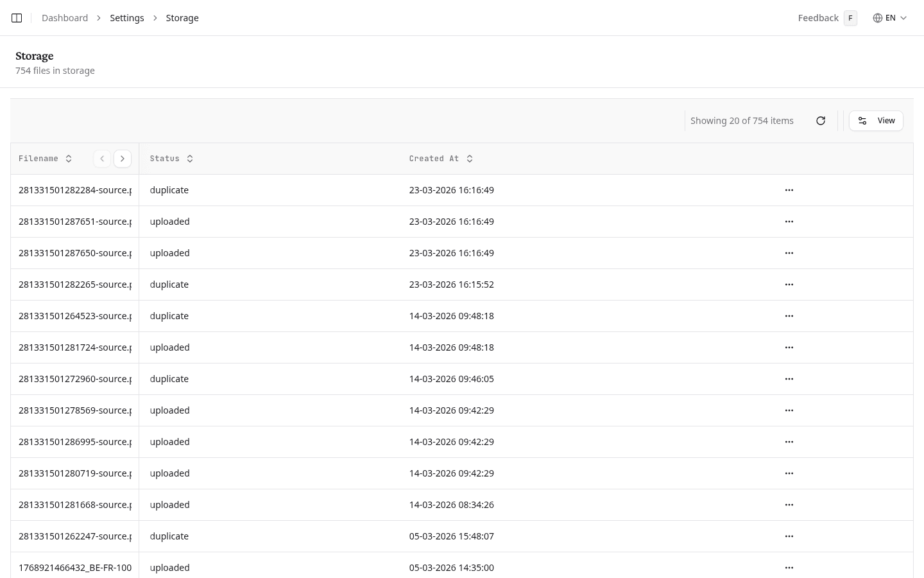This screenshot has width=924, height=578.
Task: Open actions menu for 281331501282284-source row
Action: click(x=789, y=190)
